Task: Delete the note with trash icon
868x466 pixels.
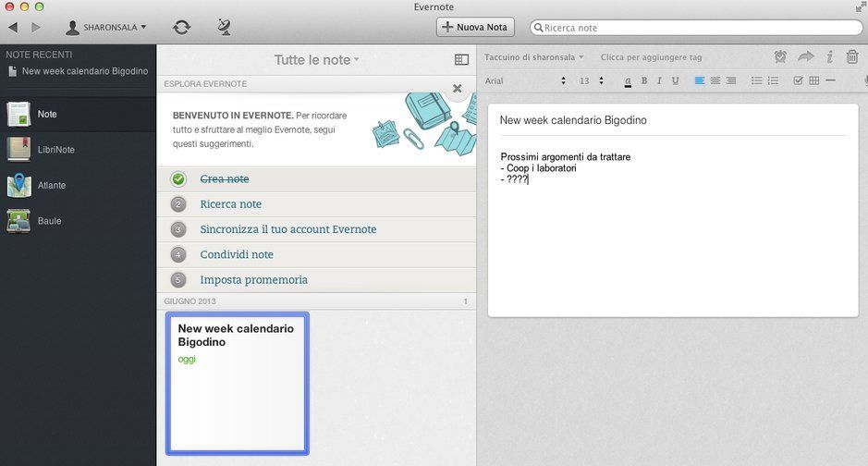Action: click(852, 56)
